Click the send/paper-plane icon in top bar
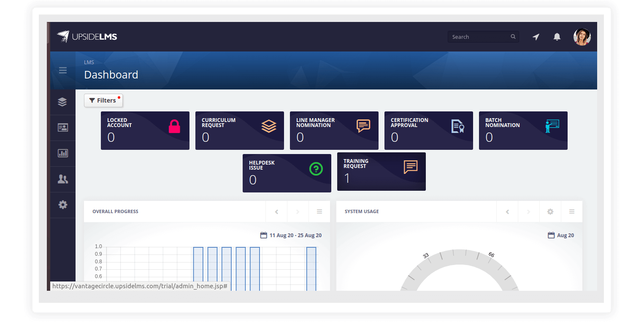 (536, 37)
